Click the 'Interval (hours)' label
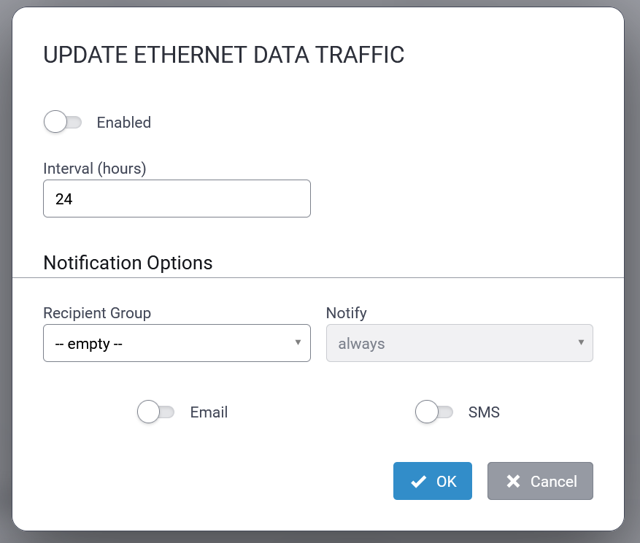This screenshot has width=640, height=543. 95,168
